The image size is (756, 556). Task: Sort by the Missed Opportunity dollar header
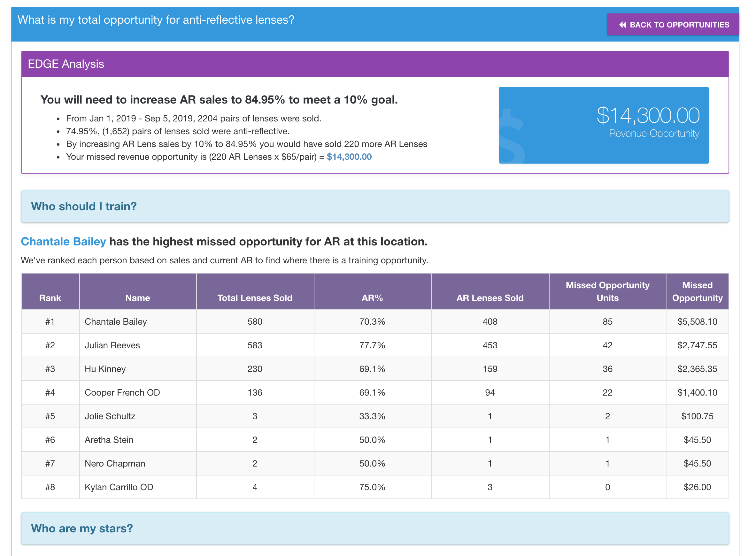coord(697,291)
